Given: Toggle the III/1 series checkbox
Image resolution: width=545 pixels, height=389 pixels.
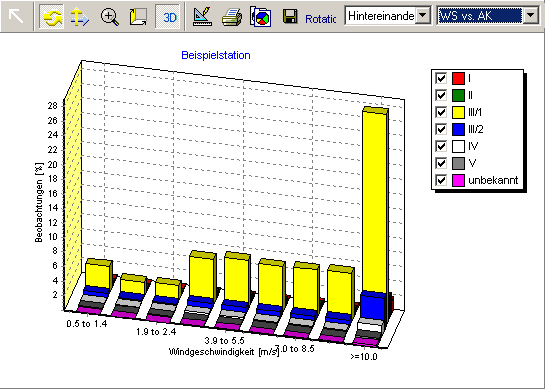Looking at the screenshot, I should click(x=441, y=112).
